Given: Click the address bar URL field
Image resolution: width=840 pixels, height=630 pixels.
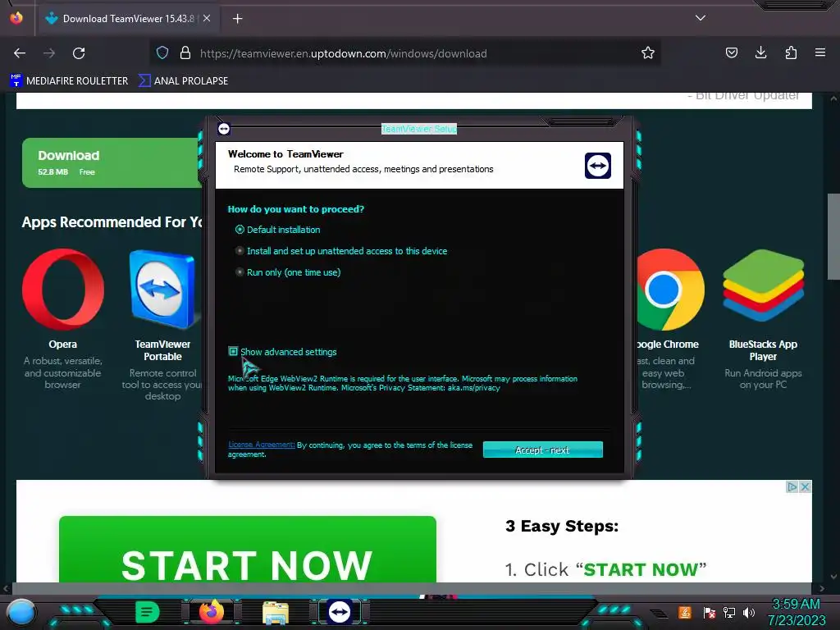Looking at the screenshot, I should pos(405,53).
